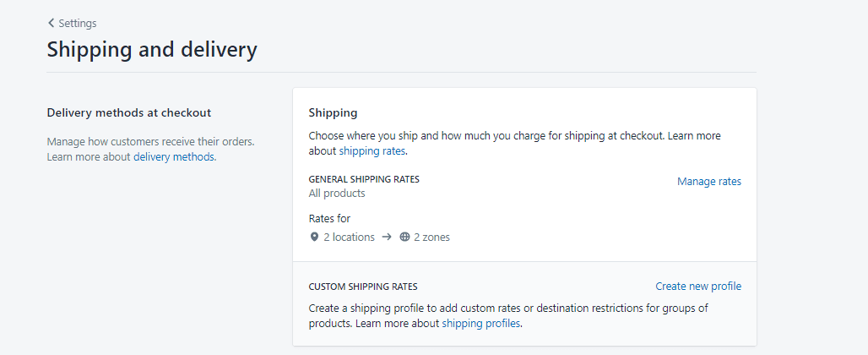Screen dimensions: 868x355
Task: Click the All products text
Action: click(x=337, y=194)
